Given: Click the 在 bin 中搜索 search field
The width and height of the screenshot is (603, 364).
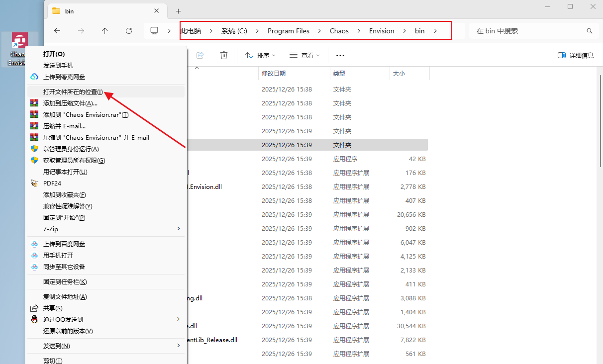Looking at the screenshot, I should click(527, 31).
